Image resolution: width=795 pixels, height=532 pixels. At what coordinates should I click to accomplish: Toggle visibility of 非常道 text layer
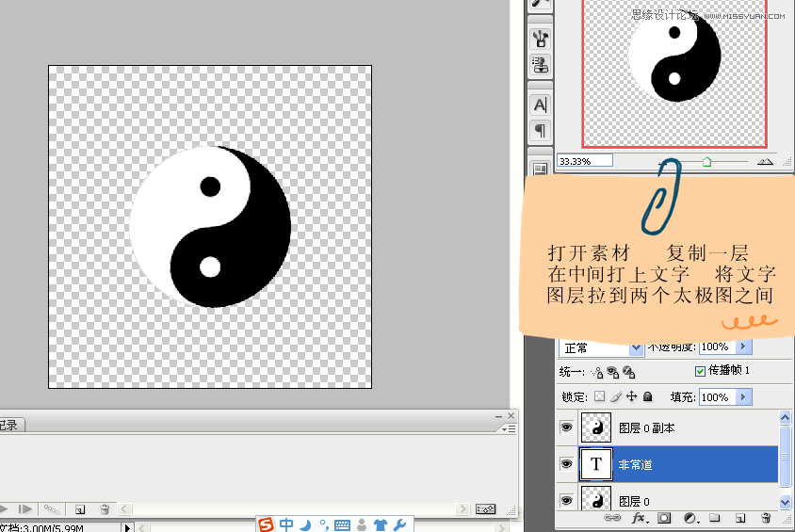coord(566,463)
